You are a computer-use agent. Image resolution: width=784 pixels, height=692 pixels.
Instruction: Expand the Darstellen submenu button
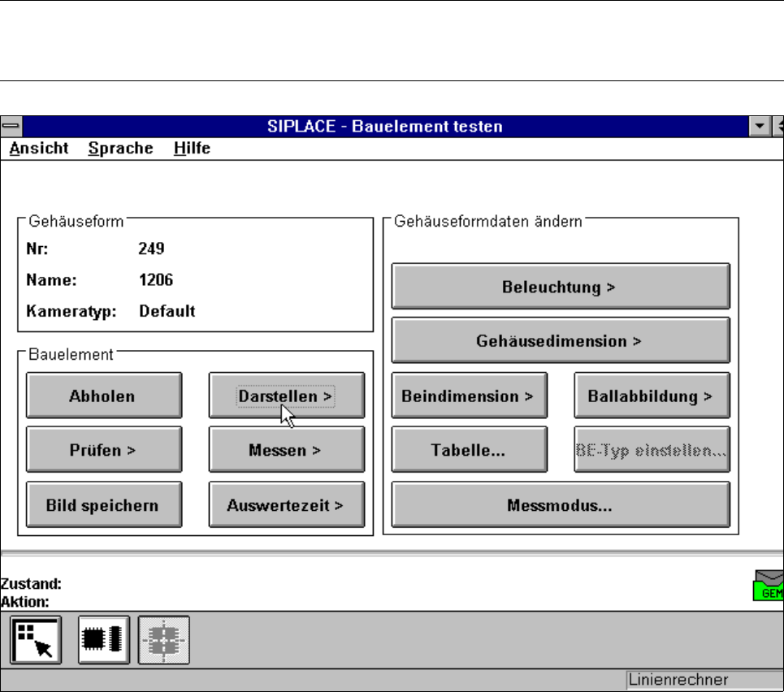coord(286,396)
